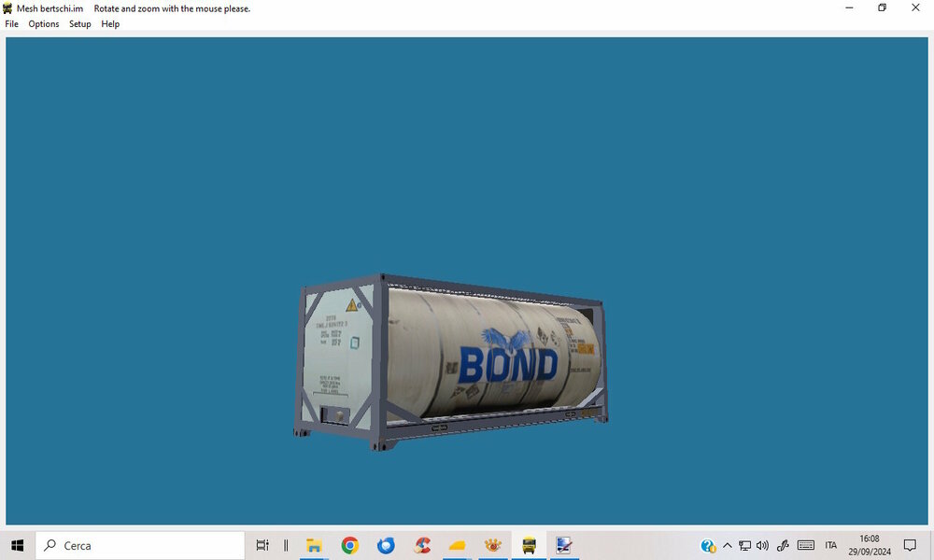This screenshot has height=560, width=934.
Task: Open the notification center icon
Action: (x=910, y=545)
